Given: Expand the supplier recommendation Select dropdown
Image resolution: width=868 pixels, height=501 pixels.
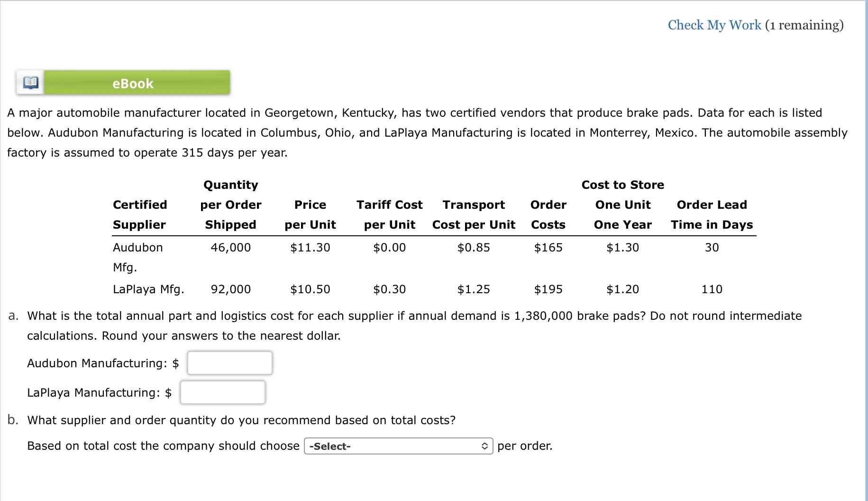Looking at the screenshot, I should (x=398, y=446).
